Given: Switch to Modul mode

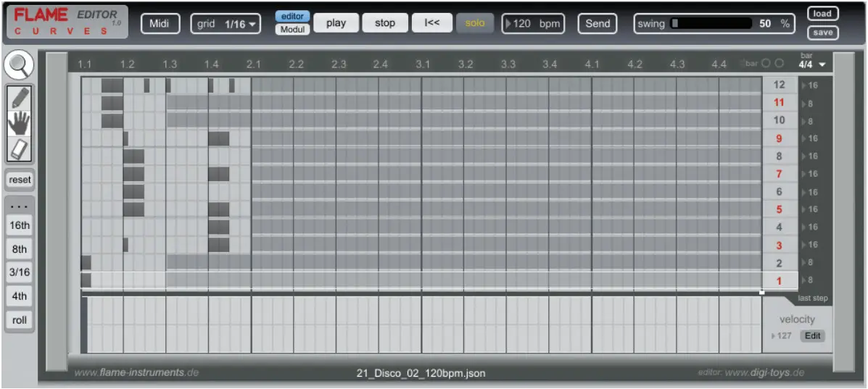Looking at the screenshot, I should pyautogui.click(x=292, y=30).
